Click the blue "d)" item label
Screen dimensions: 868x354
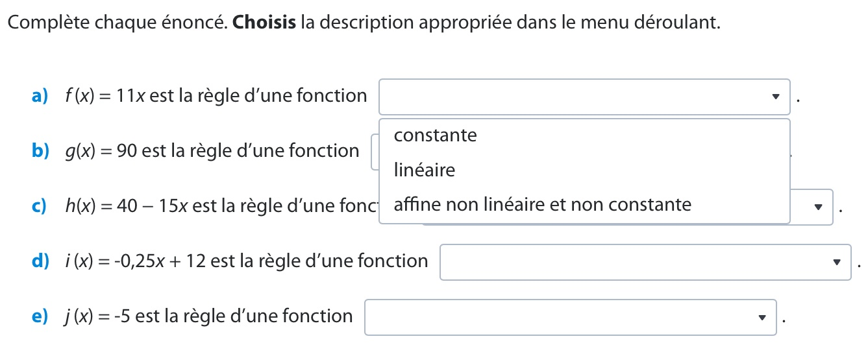40,261
